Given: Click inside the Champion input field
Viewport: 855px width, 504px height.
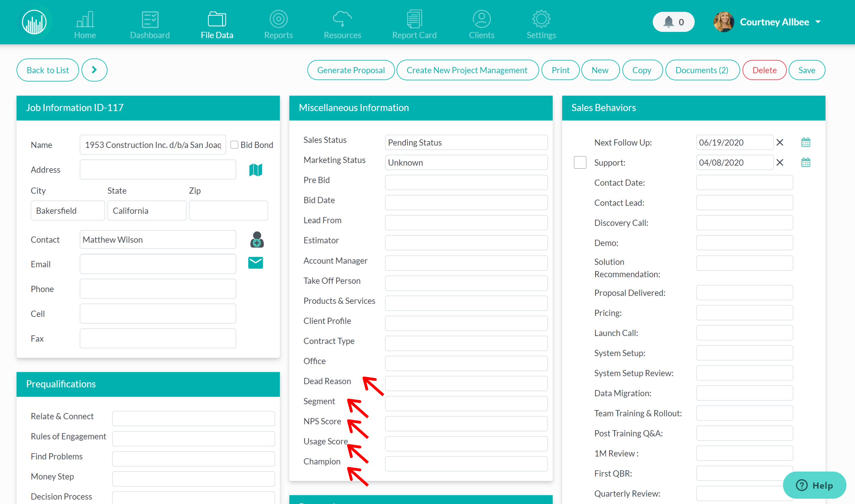Looking at the screenshot, I should pyautogui.click(x=466, y=464).
